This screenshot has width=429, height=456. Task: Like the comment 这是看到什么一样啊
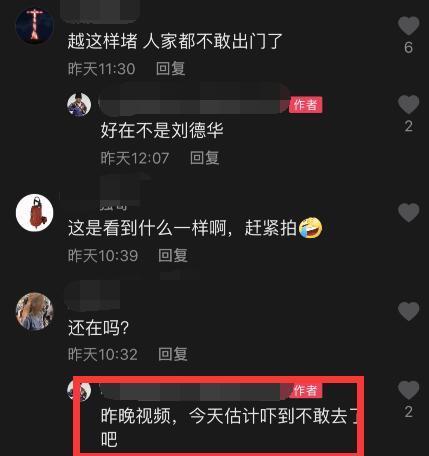point(408,212)
